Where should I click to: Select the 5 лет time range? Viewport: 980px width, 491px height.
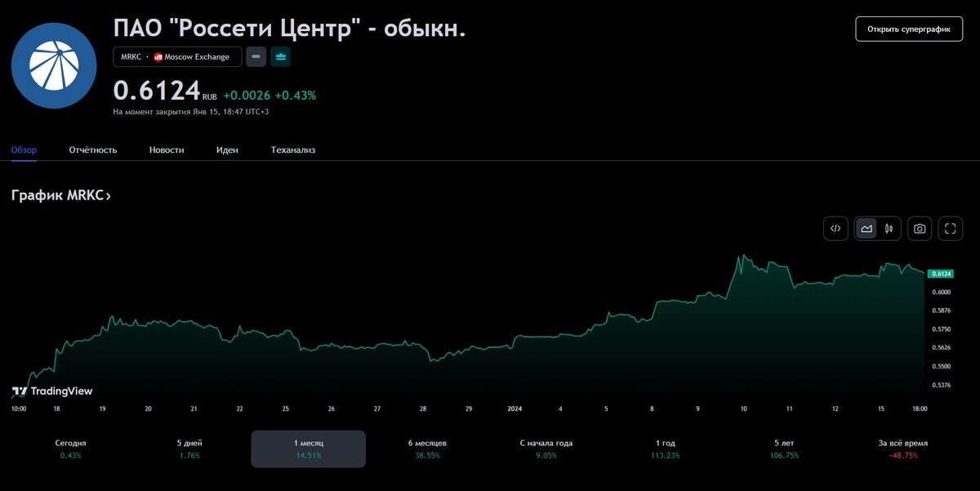[x=783, y=449]
